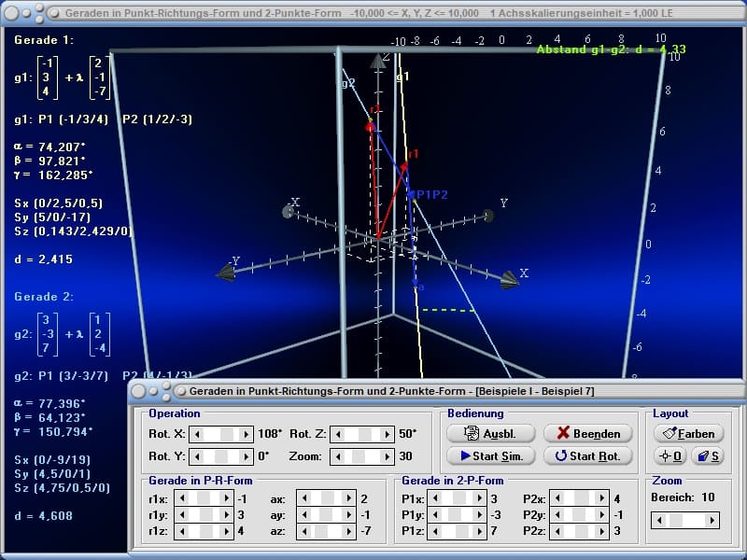Image resolution: width=747 pixels, height=560 pixels.
Task: Click the Bereich scrollbar track
Action: [685, 521]
